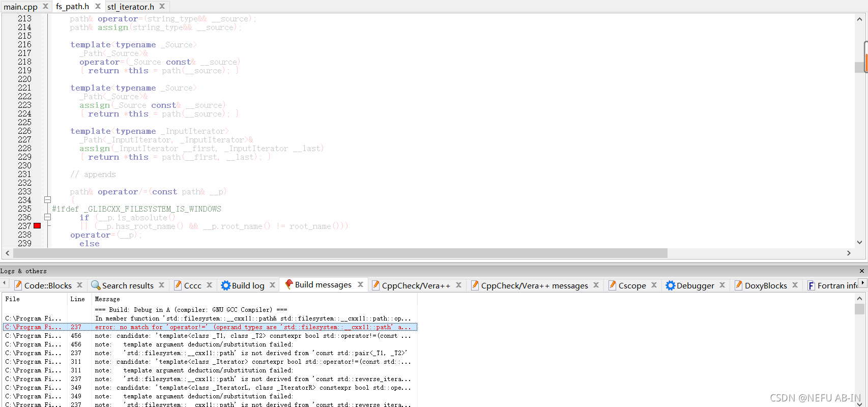Click the Message column header
The width and height of the screenshot is (868, 407).
pos(254,299)
